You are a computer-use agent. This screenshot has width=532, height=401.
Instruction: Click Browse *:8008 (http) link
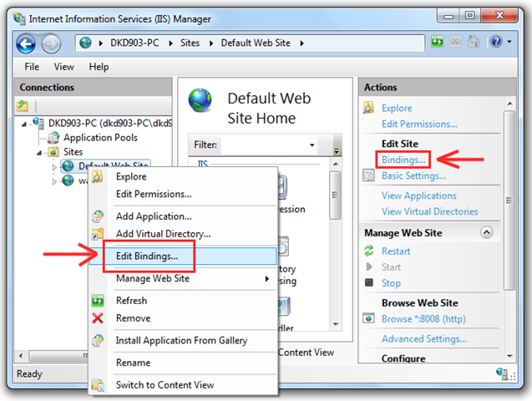pyautogui.click(x=423, y=318)
